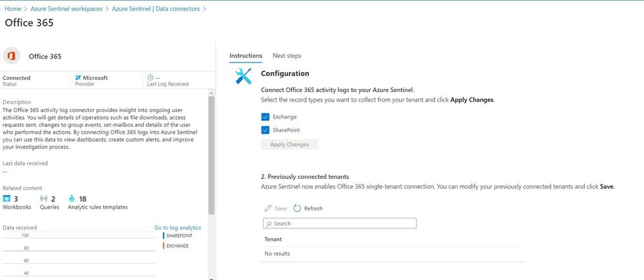Click the tenant Search input field
The width and height of the screenshot is (644, 280).
(340, 223)
